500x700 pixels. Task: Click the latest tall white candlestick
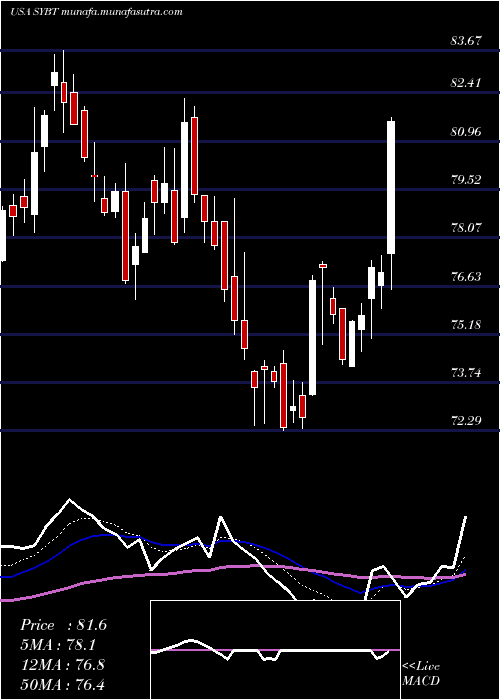[391, 188]
